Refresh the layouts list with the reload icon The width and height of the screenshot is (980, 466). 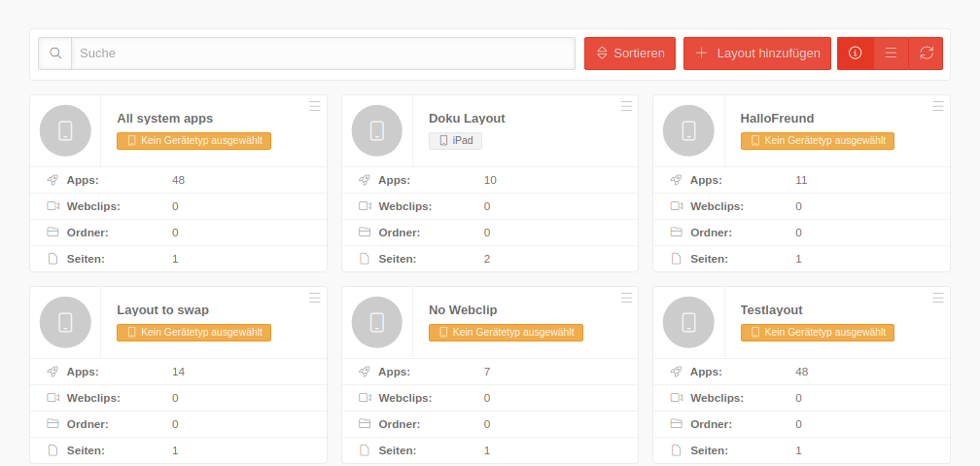[926, 54]
